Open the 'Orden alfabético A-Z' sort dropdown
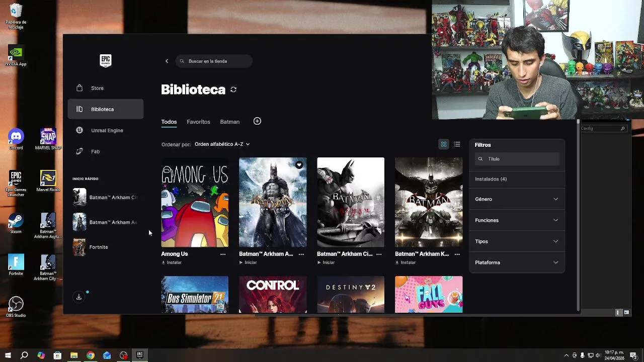 (222, 144)
